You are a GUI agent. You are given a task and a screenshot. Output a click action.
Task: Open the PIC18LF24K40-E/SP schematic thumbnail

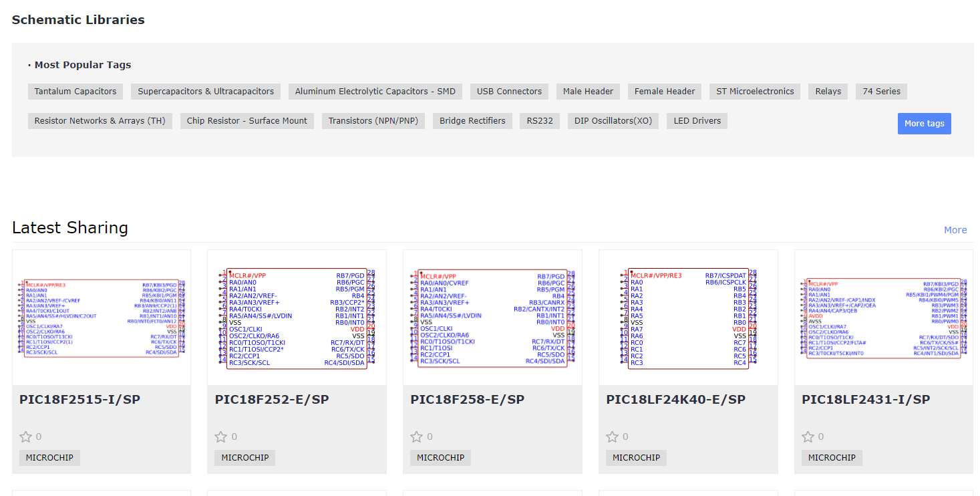point(688,318)
